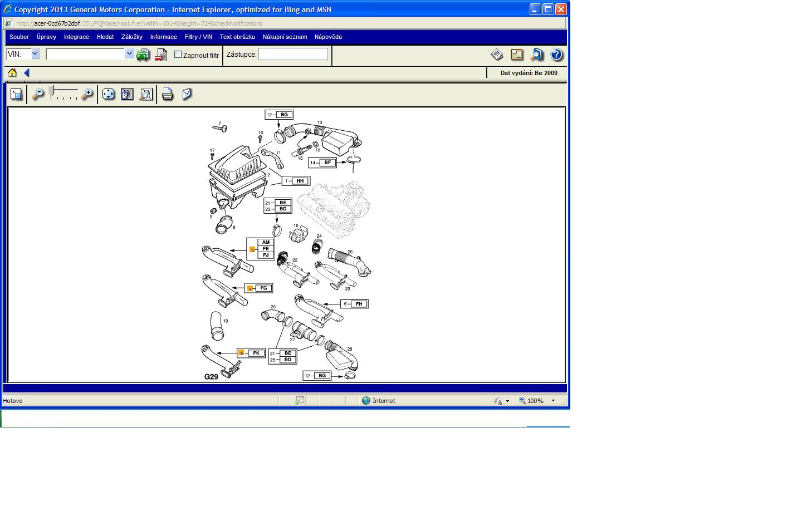Click the Zástupce input field
The width and height of the screenshot is (812, 531).
(293, 54)
